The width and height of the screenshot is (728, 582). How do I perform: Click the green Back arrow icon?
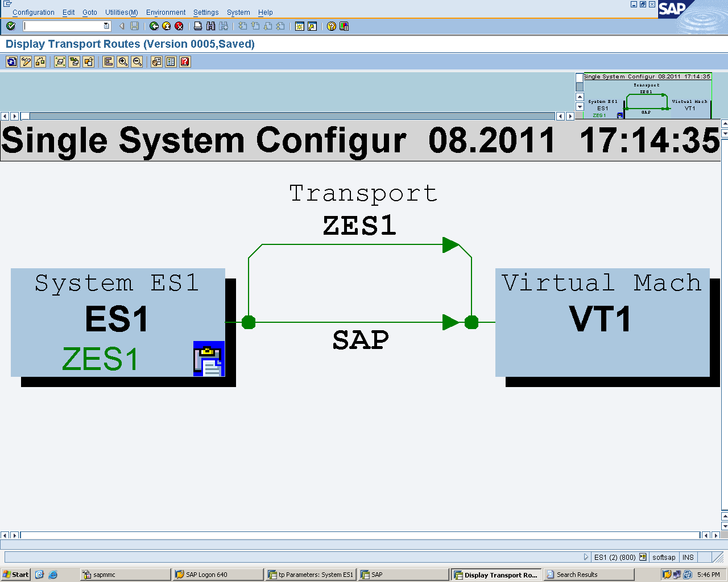pos(154,26)
